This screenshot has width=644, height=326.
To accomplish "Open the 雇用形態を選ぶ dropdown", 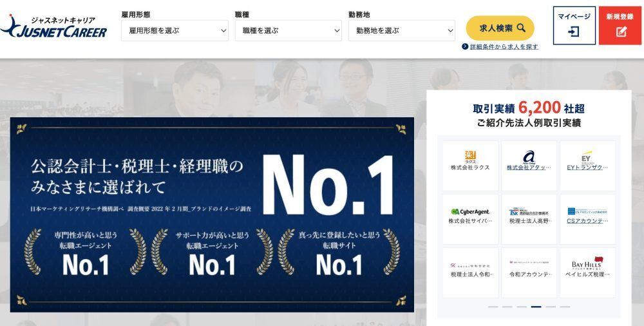I will click(x=175, y=30).
